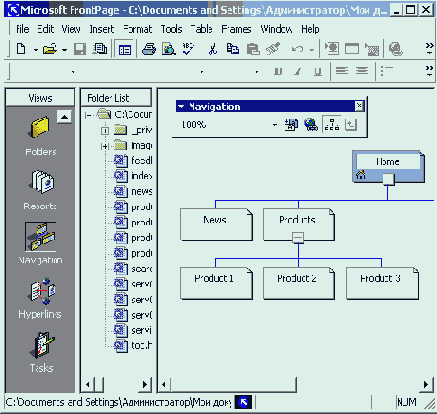The width and height of the screenshot is (437, 414).
Task: Open the 100% zoom dropdown
Action: coord(274,125)
